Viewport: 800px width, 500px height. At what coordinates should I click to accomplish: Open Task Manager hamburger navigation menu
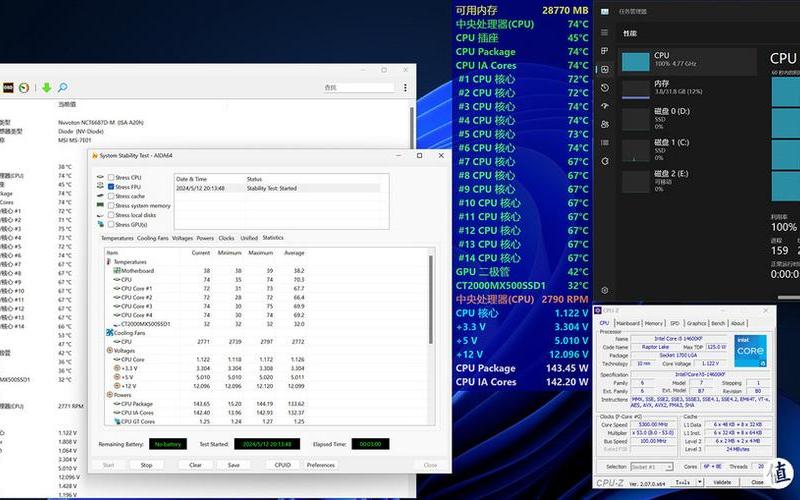(x=605, y=33)
